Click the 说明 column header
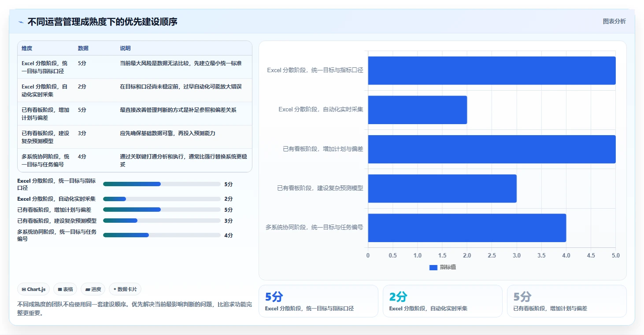The image size is (644, 335). 126,48
